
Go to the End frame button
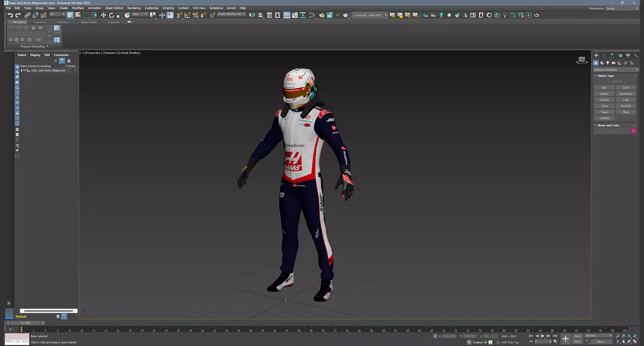tap(555, 336)
